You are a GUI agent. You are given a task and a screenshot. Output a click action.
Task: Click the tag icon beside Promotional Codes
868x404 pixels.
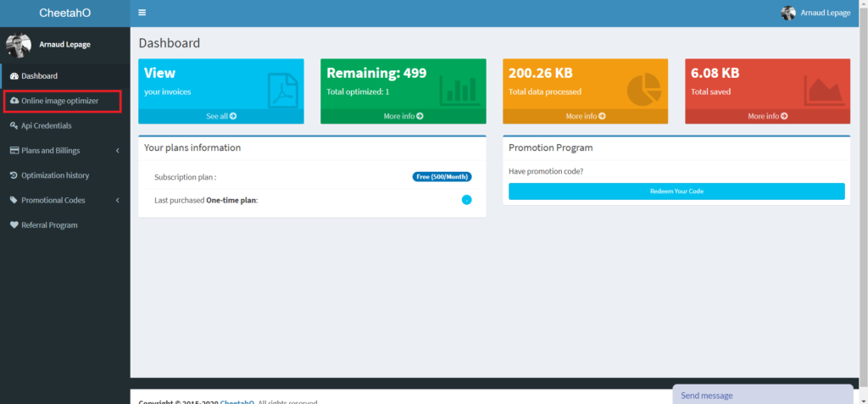point(14,201)
